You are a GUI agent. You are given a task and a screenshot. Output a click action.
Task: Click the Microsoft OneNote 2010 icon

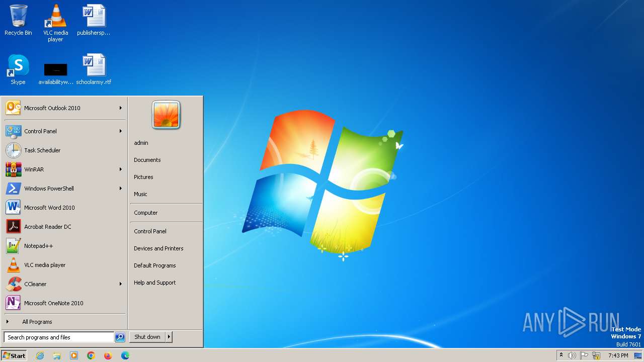point(14,303)
